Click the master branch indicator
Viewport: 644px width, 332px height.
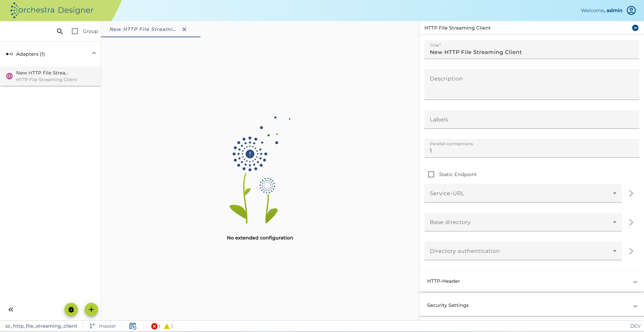tap(107, 326)
